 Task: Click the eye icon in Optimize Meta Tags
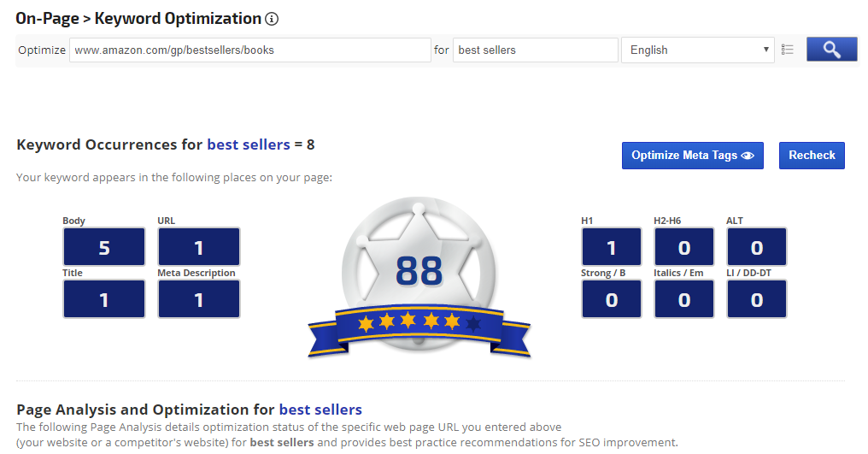click(x=748, y=156)
